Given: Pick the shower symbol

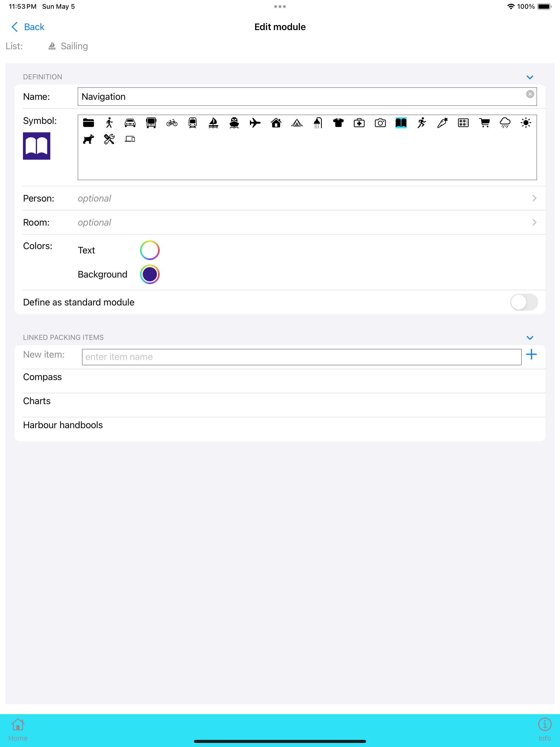Looking at the screenshot, I should (318, 122).
